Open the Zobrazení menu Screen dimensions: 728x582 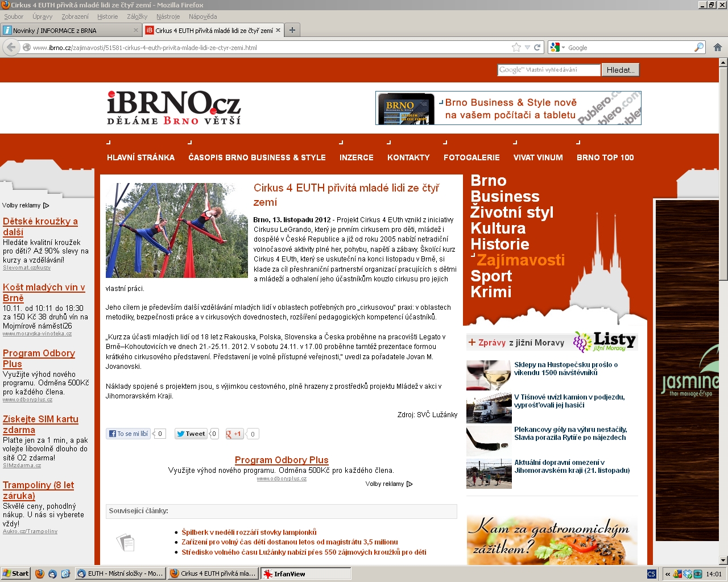(x=75, y=16)
